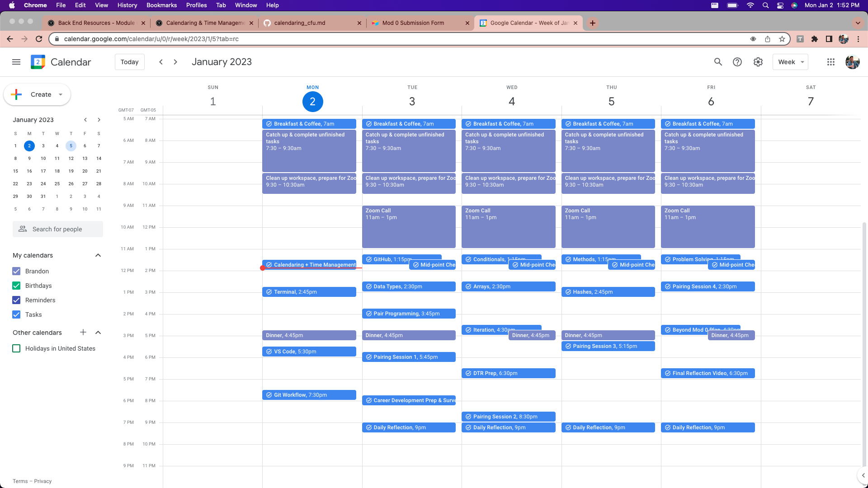Viewport: 868px width, 488px height.
Task: Click the search icon to find events
Action: click(x=718, y=62)
